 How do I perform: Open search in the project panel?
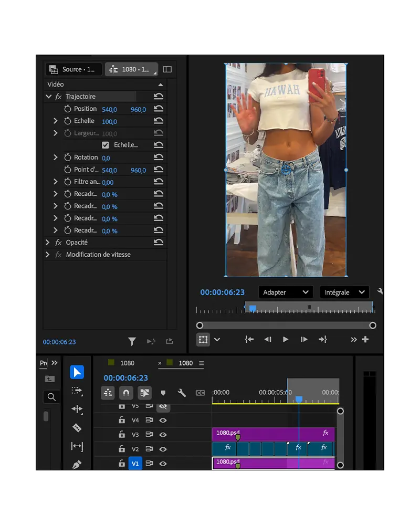click(51, 397)
